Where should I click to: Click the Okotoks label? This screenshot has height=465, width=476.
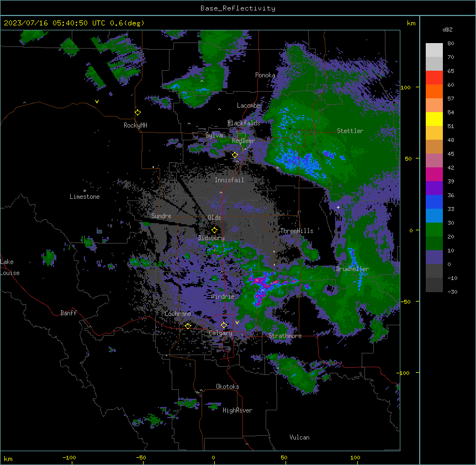coord(228,387)
